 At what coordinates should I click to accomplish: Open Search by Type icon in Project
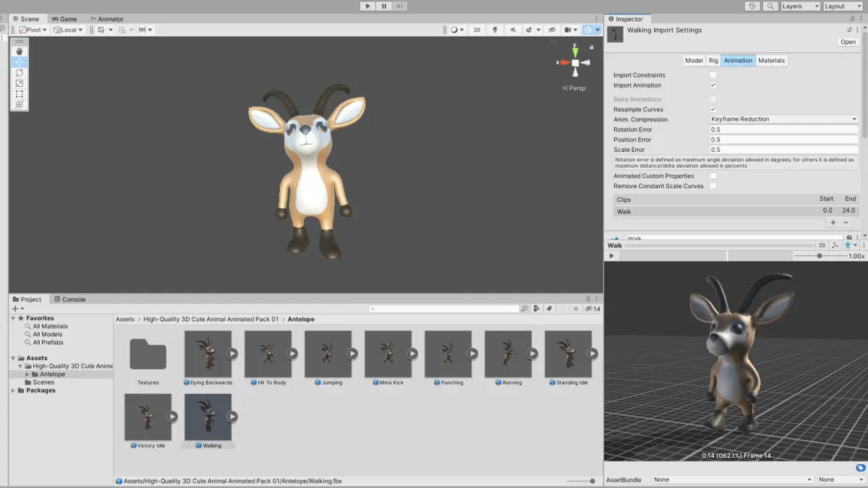pyautogui.click(x=536, y=309)
